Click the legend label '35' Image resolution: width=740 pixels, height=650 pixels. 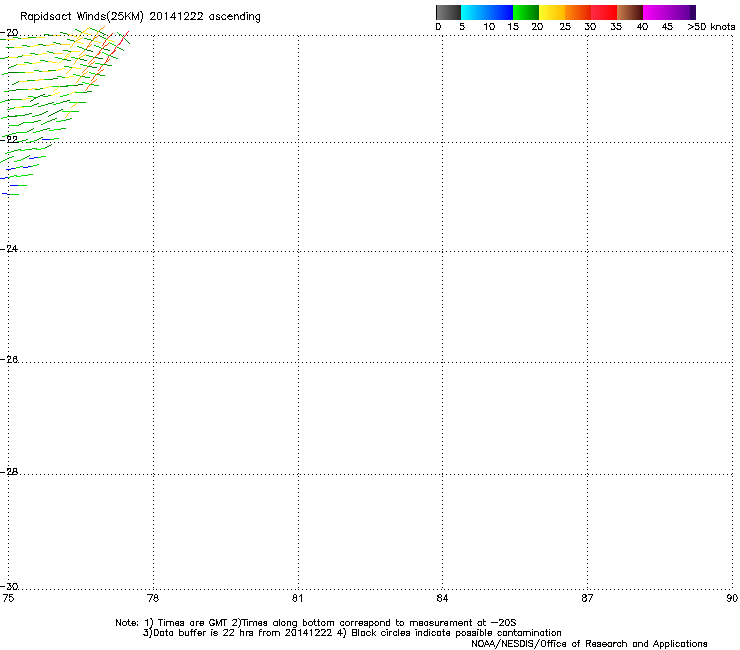[x=616, y=27]
